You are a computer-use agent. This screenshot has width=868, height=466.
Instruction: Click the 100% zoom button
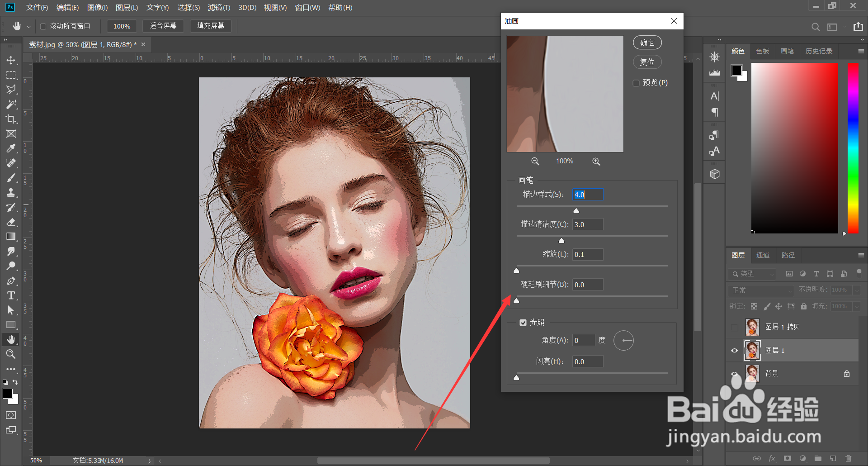pos(122,26)
